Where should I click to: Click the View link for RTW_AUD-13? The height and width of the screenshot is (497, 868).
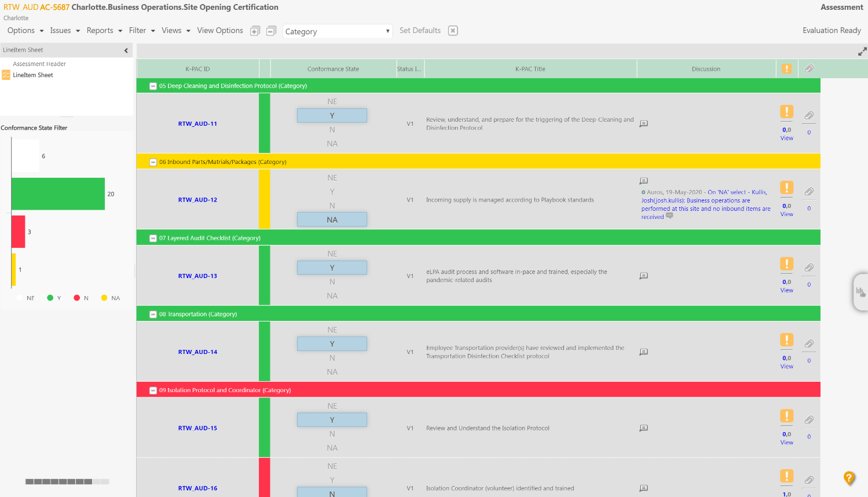pyautogui.click(x=786, y=290)
